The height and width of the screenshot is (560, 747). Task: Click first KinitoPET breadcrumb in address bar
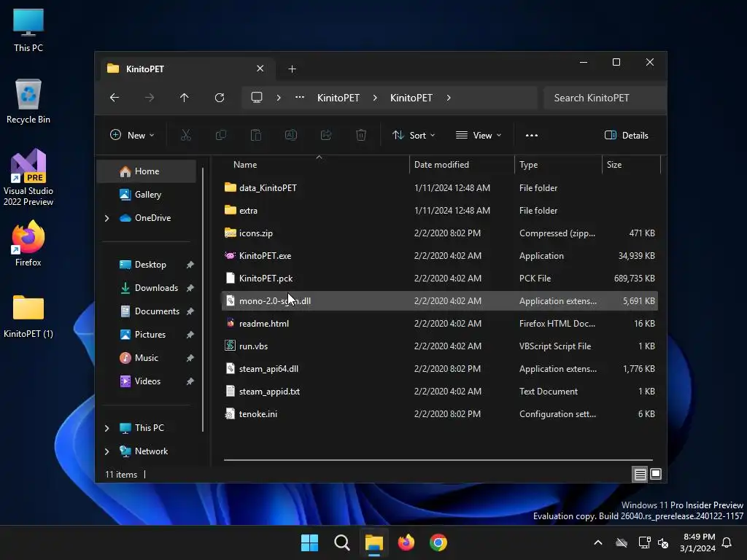pyautogui.click(x=338, y=98)
